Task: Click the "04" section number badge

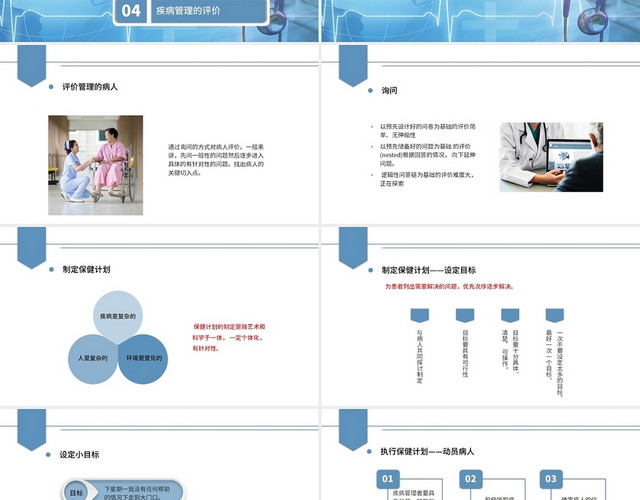Action: (131, 11)
